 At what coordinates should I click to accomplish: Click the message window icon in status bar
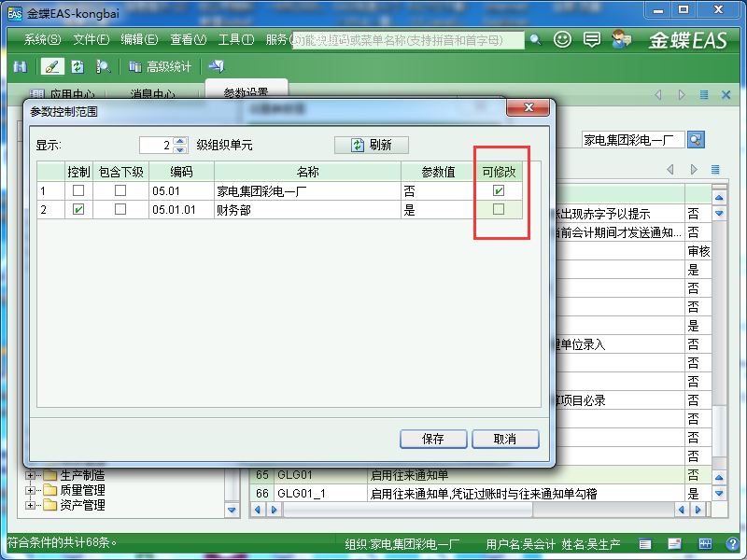(x=674, y=544)
